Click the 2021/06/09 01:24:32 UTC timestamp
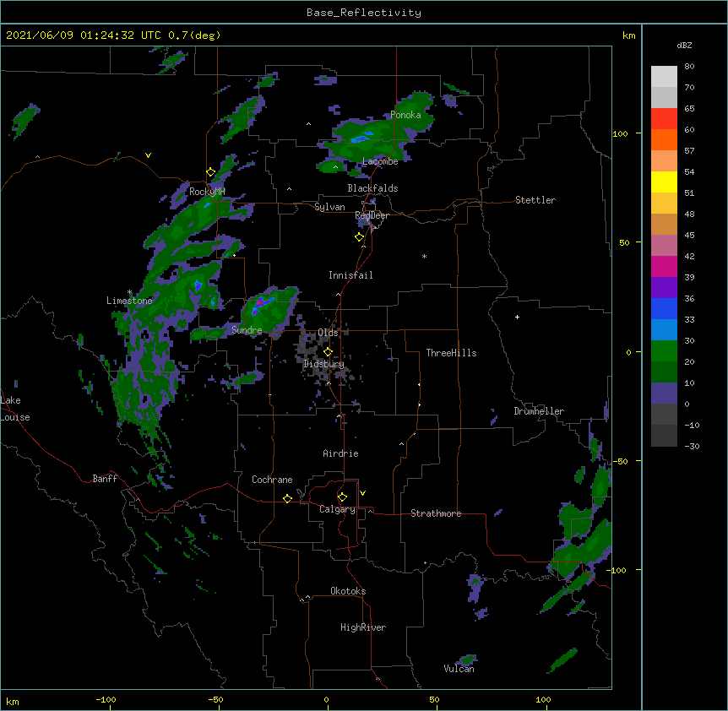The width and height of the screenshot is (728, 711). (84, 35)
